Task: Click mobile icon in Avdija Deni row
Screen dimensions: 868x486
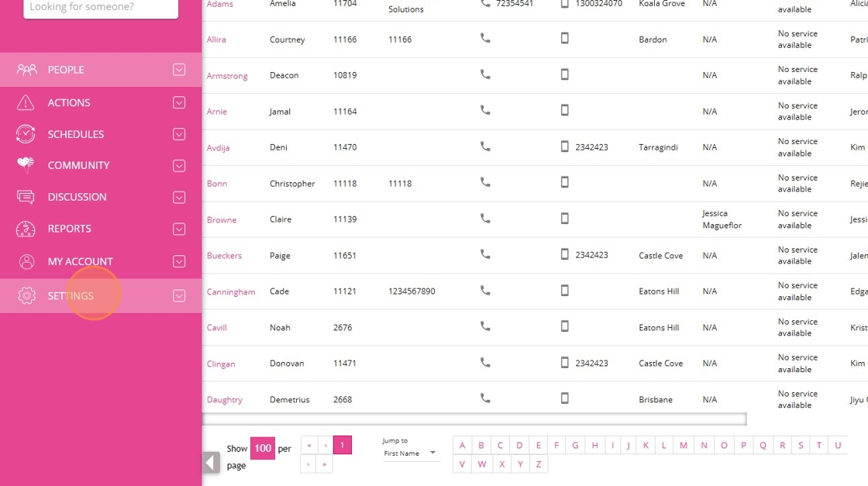Action: (x=565, y=146)
